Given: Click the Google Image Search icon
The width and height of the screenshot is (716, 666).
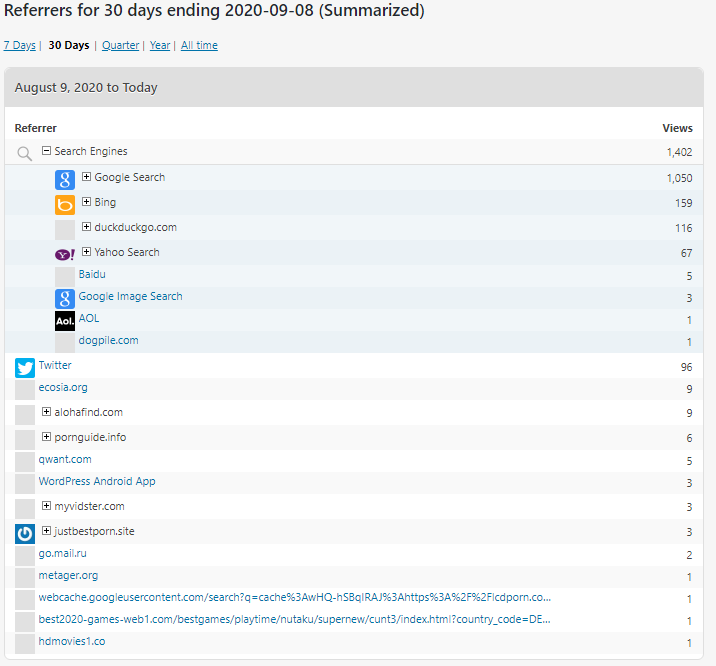Looking at the screenshot, I should 65,298.
